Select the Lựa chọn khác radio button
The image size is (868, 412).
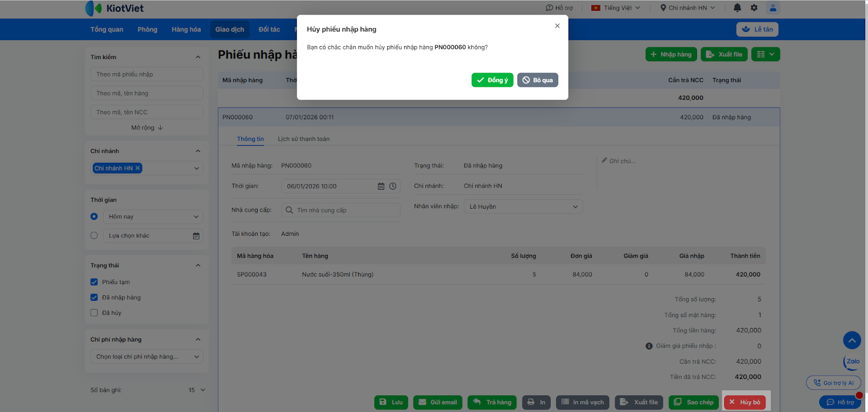(94, 236)
